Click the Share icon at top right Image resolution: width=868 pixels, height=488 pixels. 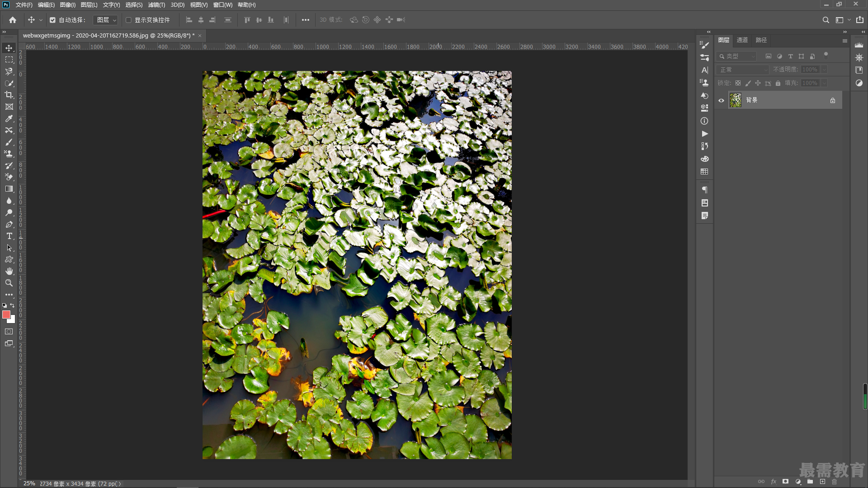[x=859, y=20]
